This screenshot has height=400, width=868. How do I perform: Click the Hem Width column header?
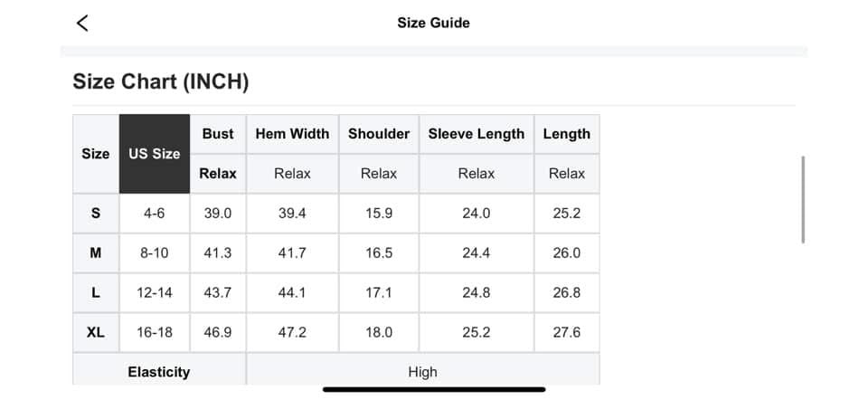tap(292, 134)
